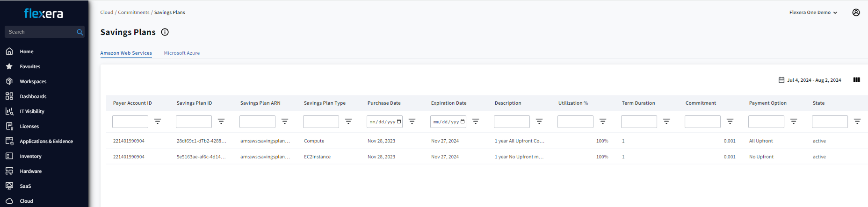Image resolution: width=868 pixels, height=207 pixels.
Task: Open Payment Option filter options icon
Action: (794, 121)
